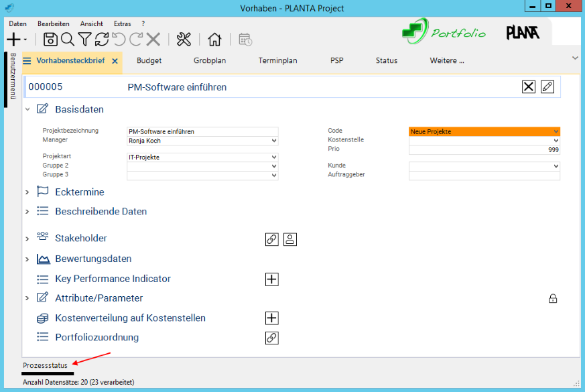Click the Prozessstatus label
585x392 pixels.
pos(45,365)
